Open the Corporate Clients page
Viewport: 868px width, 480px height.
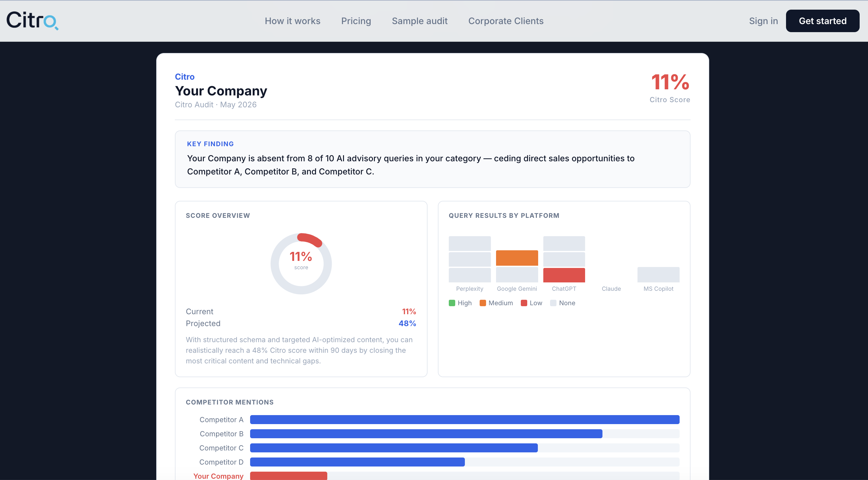(506, 21)
